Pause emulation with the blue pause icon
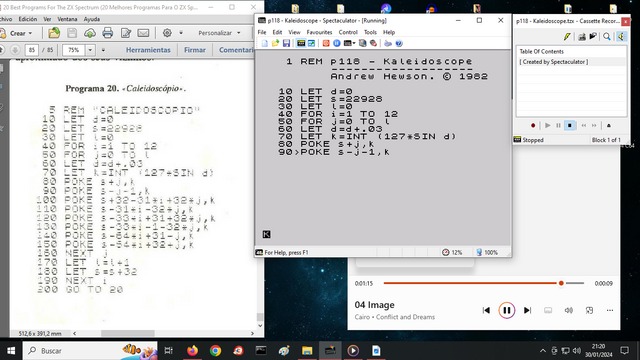 (x=336, y=43)
